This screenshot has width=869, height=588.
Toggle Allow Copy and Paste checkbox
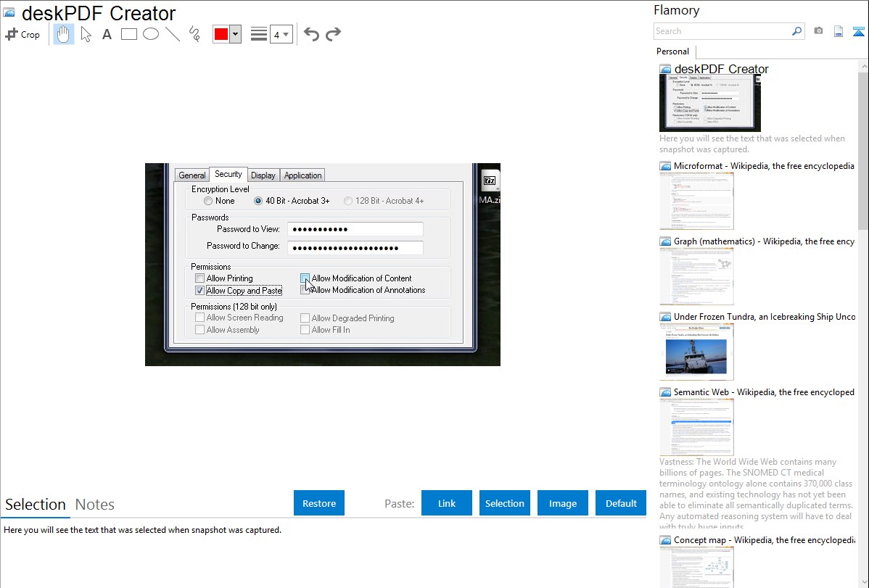pos(200,291)
